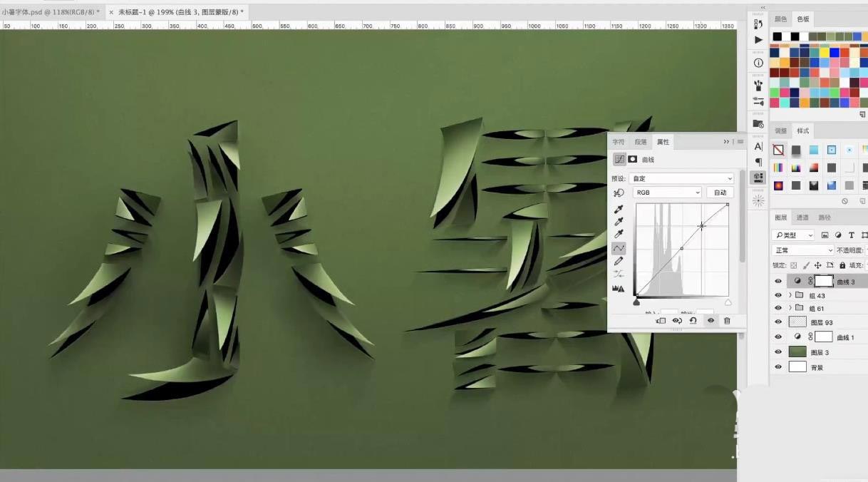Hide the 背景 layer

coord(778,367)
